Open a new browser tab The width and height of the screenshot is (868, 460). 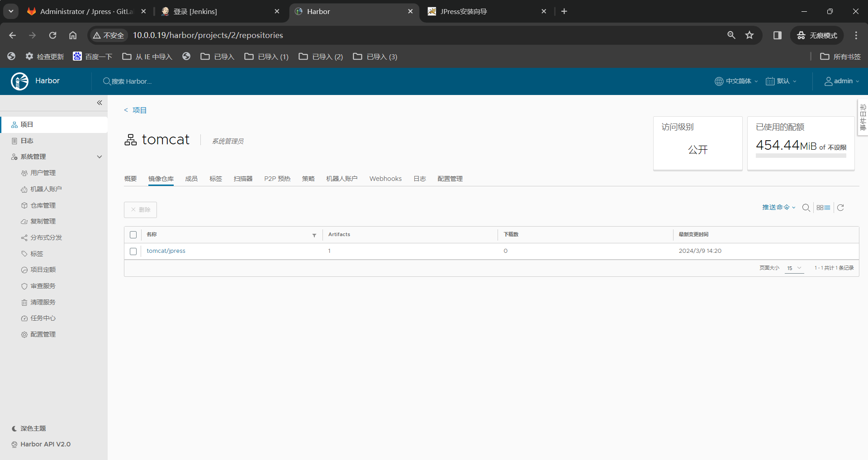coord(564,11)
